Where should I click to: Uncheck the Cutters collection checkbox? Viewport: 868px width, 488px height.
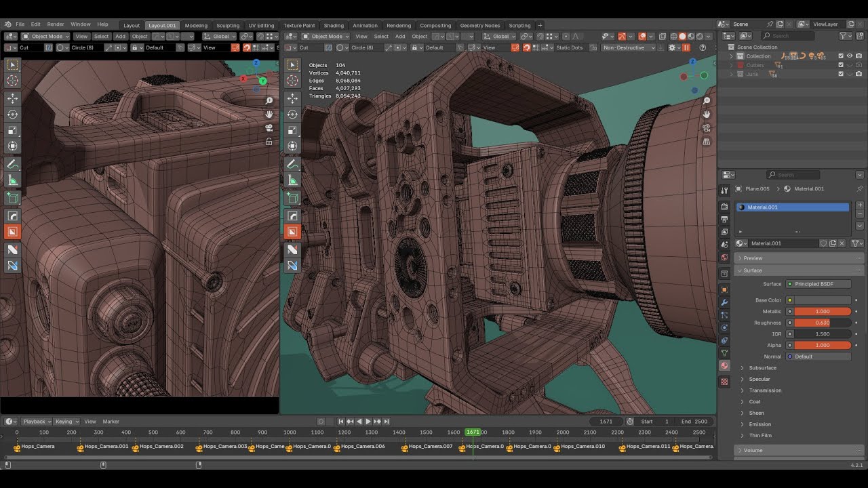(x=841, y=65)
